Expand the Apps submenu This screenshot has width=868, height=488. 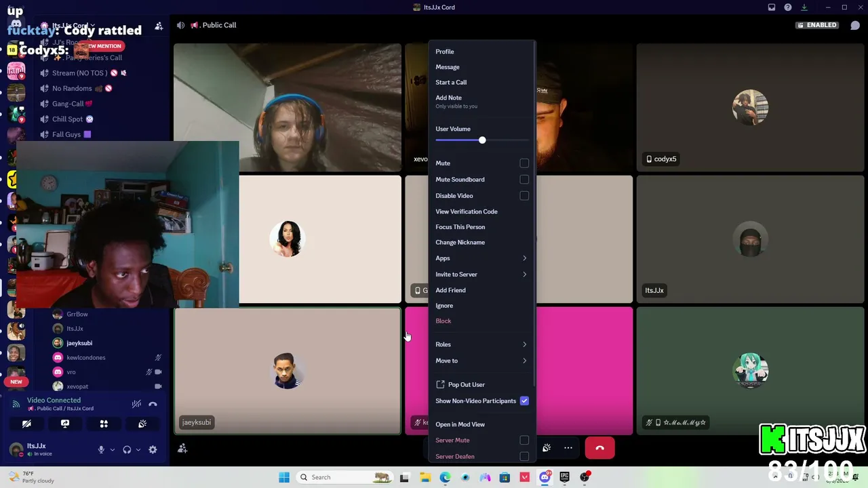(481, 258)
